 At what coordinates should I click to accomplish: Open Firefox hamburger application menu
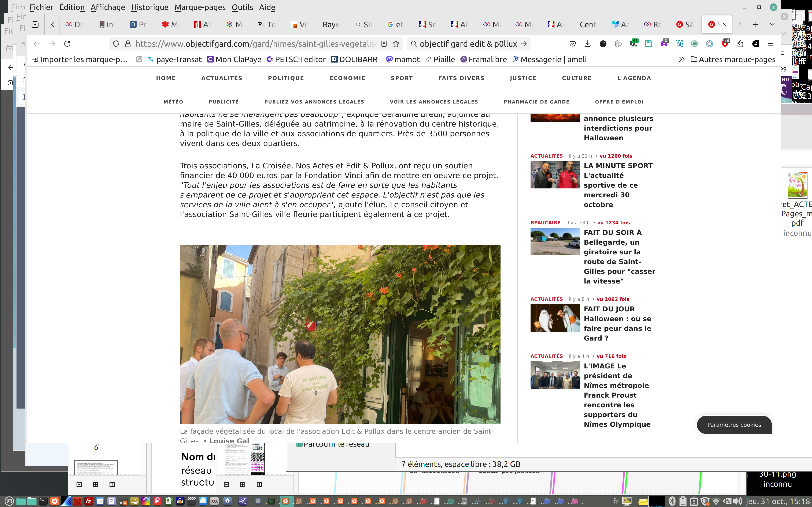pyautogui.click(x=770, y=44)
